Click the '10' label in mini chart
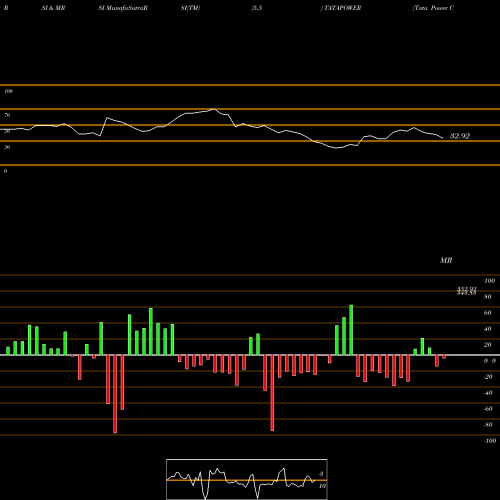500x500 pixels. 322,486
